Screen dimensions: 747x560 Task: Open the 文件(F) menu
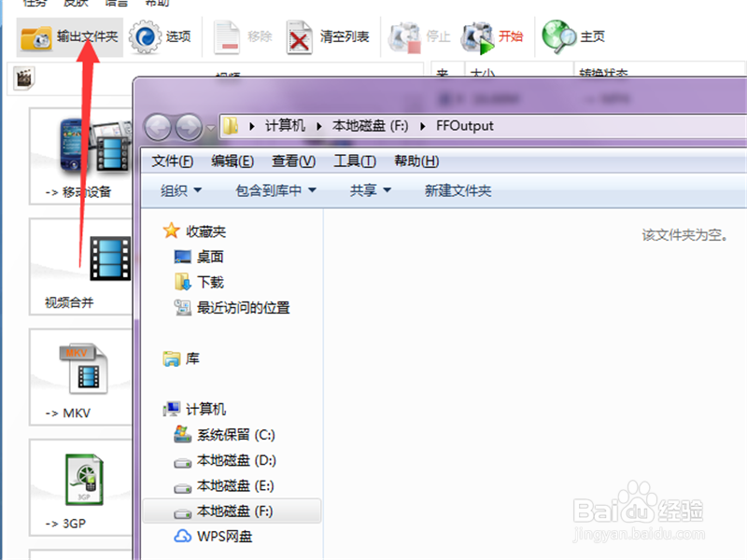coord(173,161)
